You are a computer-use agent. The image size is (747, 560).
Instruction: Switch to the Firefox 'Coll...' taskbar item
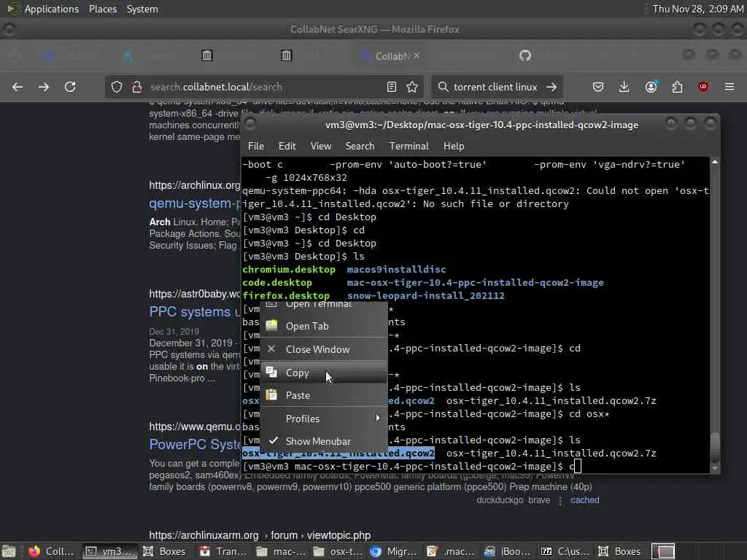pyautogui.click(x=51, y=551)
